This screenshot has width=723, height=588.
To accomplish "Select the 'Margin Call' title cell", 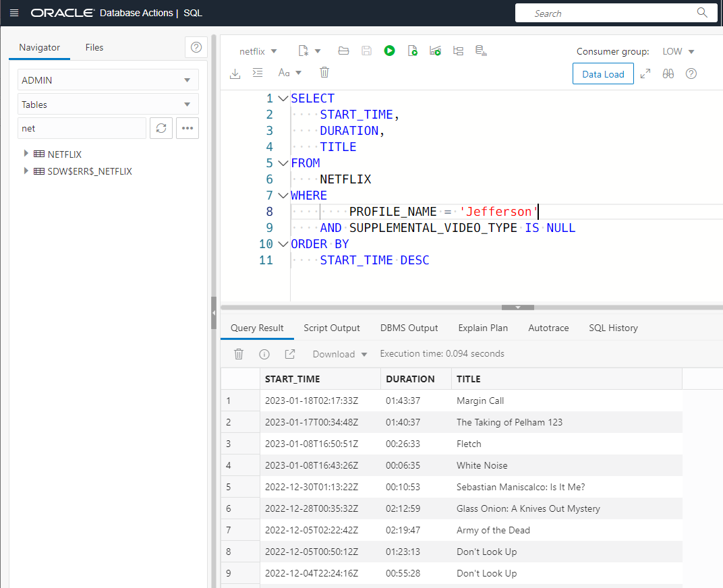I will pyautogui.click(x=567, y=401).
